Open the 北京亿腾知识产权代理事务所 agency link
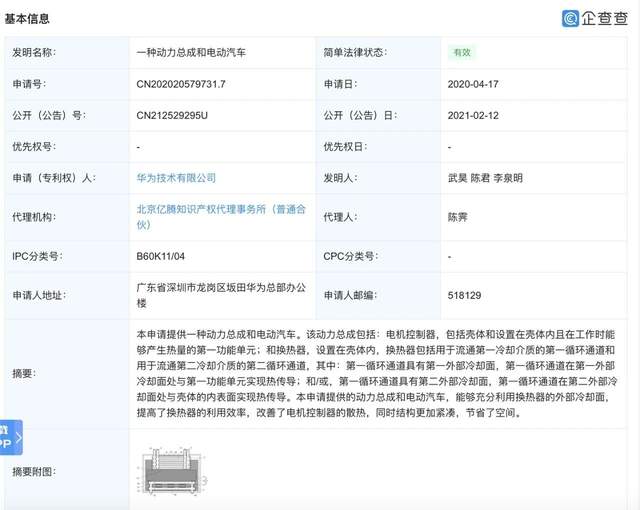640x510 pixels. click(x=221, y=217)
